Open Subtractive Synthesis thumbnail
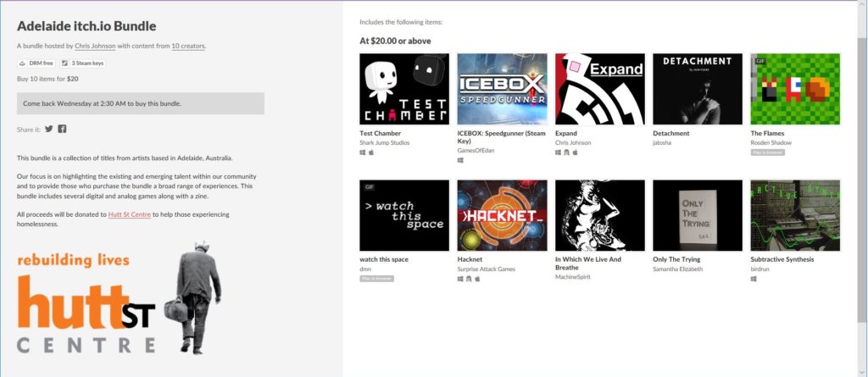This screenshot has width=868, height=377. (795, 215)
